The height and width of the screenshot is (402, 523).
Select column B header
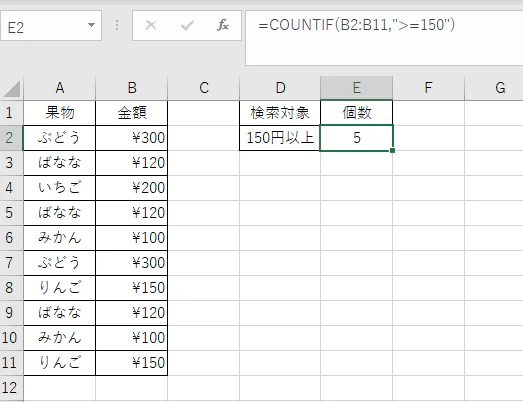click(132, 88)
